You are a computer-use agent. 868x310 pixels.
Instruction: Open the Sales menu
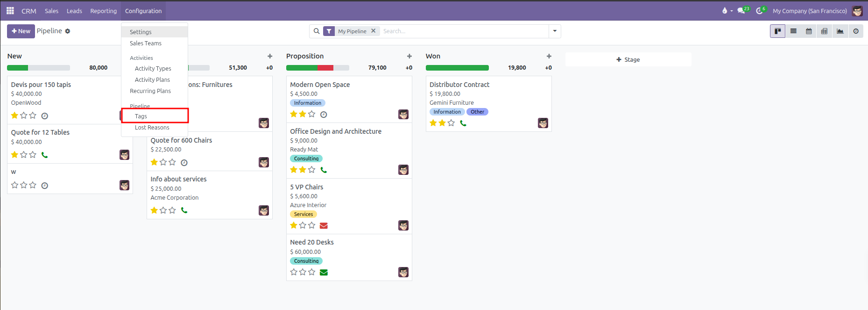[x=51, y=11]
